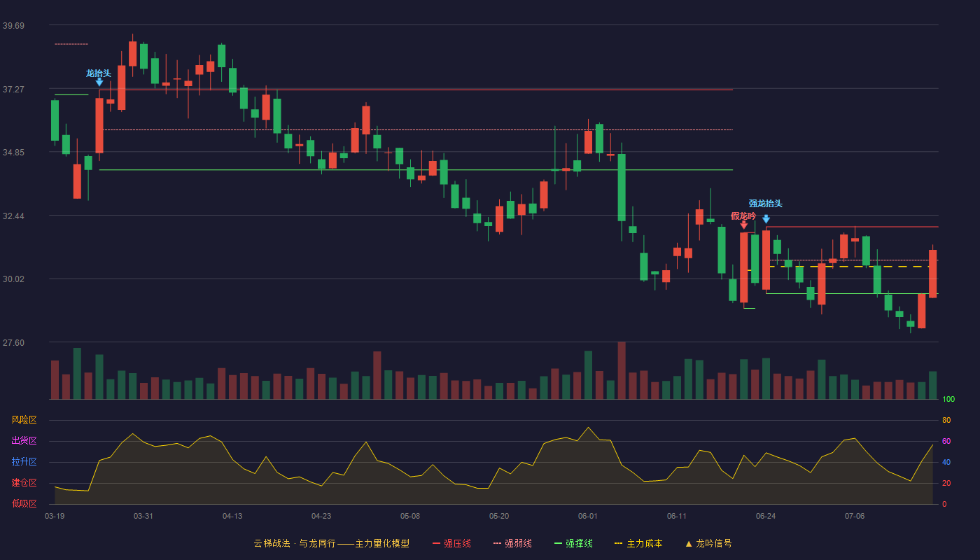980x560 pixels.
Task: Click the 05-08 date axis label
Action: click(x=410, y=516)
